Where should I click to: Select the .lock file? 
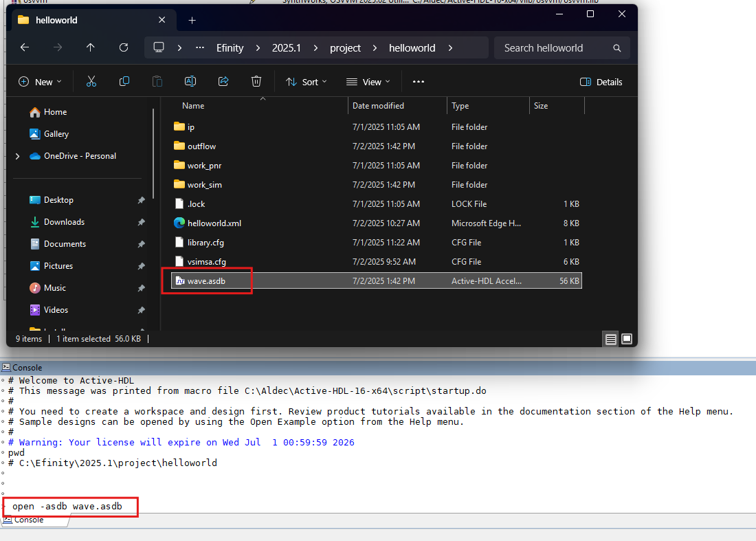point(377,204)
